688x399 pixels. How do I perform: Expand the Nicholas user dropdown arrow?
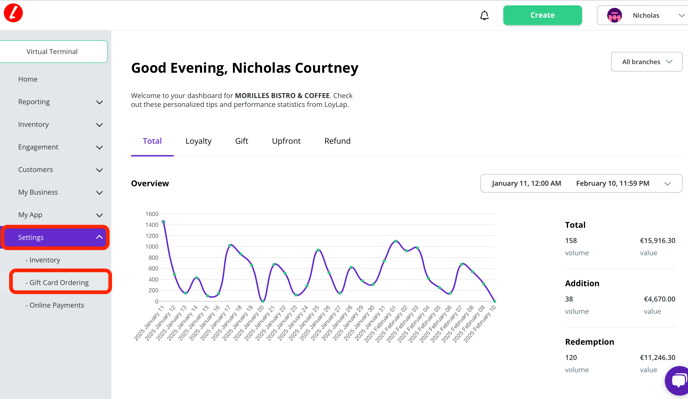point(681,15)
